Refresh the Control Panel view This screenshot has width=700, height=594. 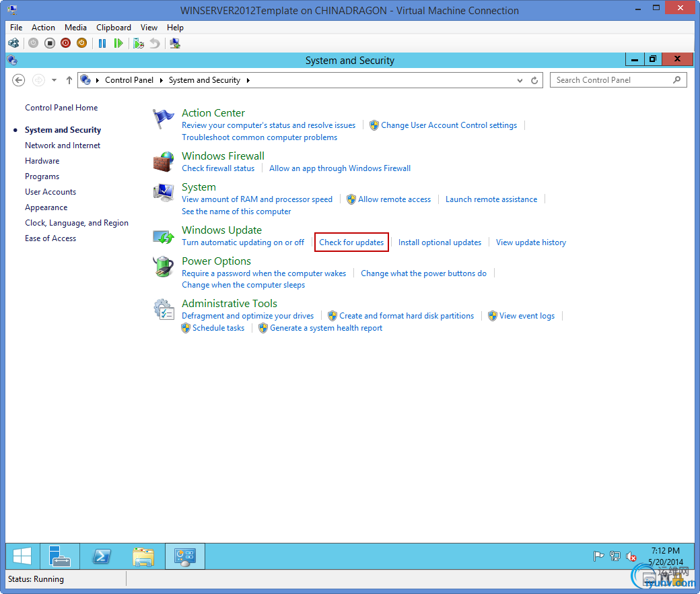tap(534, 80)
